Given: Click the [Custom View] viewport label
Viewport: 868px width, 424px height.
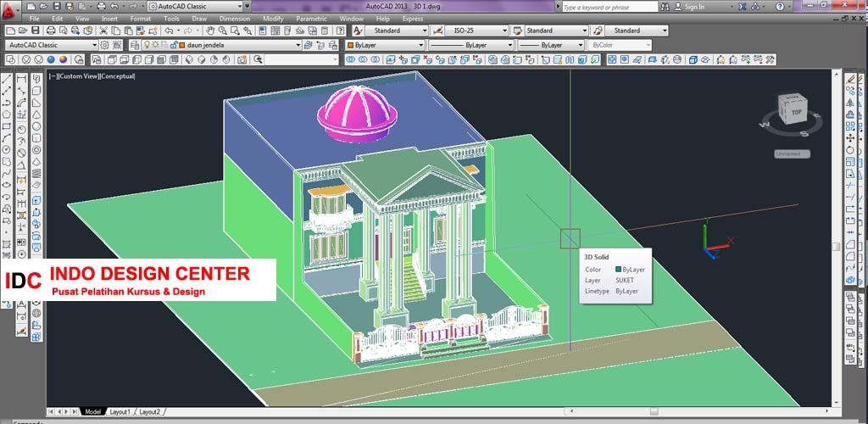Looking at the screenshot, I should pos(77,76).
